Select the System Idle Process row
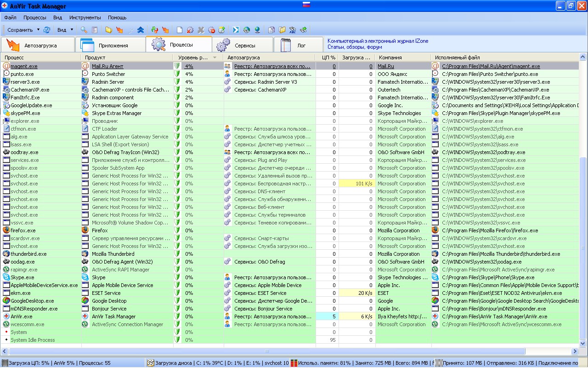The width and height of the screenshot is (588, 368). tap(290, 340)
